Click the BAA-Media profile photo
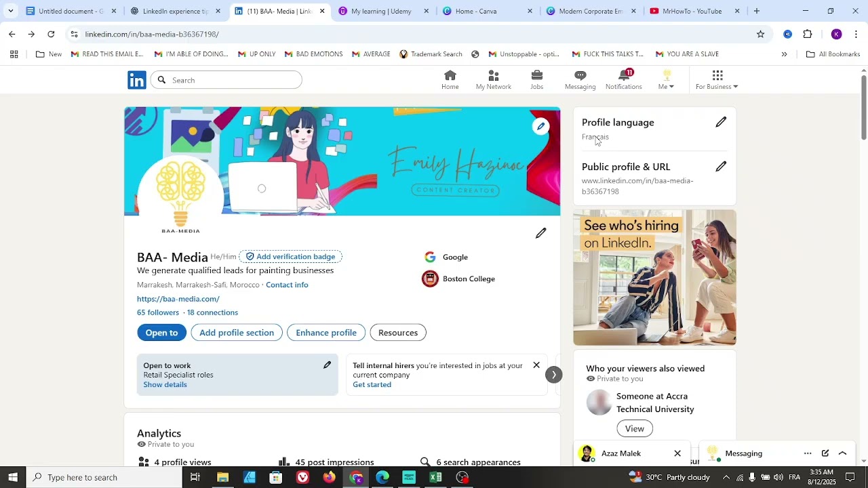Viewport: 868px width, 488px height. coord(180,197)
